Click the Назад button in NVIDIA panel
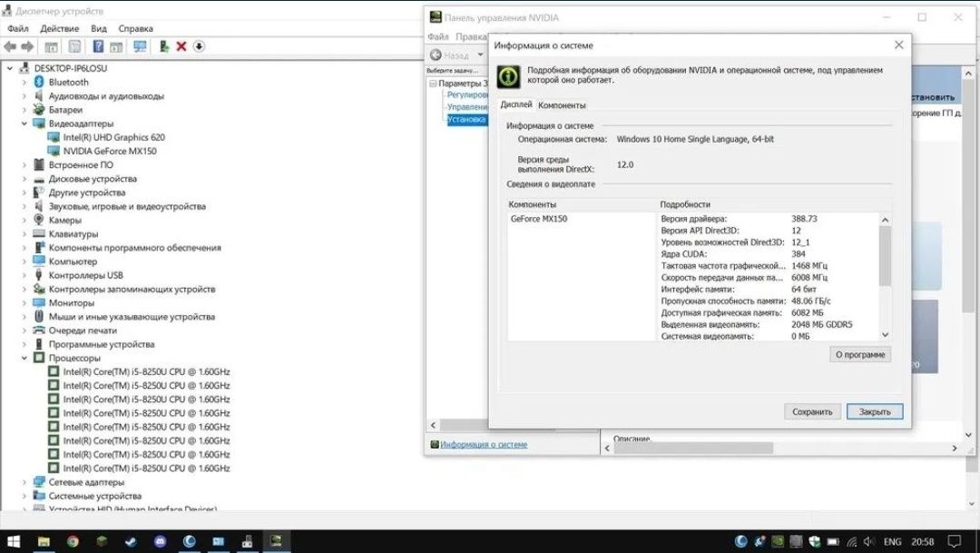This screenshot has width=980, height=553. (x=450, y=55)
